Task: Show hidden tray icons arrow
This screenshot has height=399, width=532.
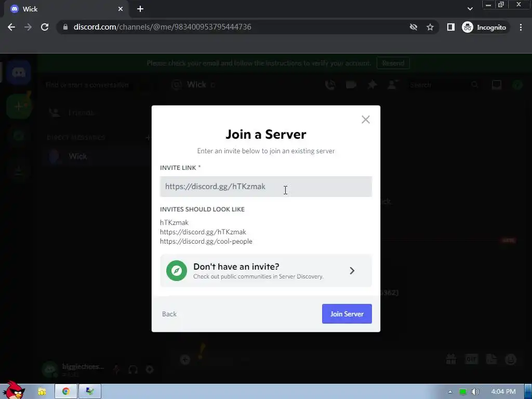Action: pyautogui.click(x=450, y=392)
